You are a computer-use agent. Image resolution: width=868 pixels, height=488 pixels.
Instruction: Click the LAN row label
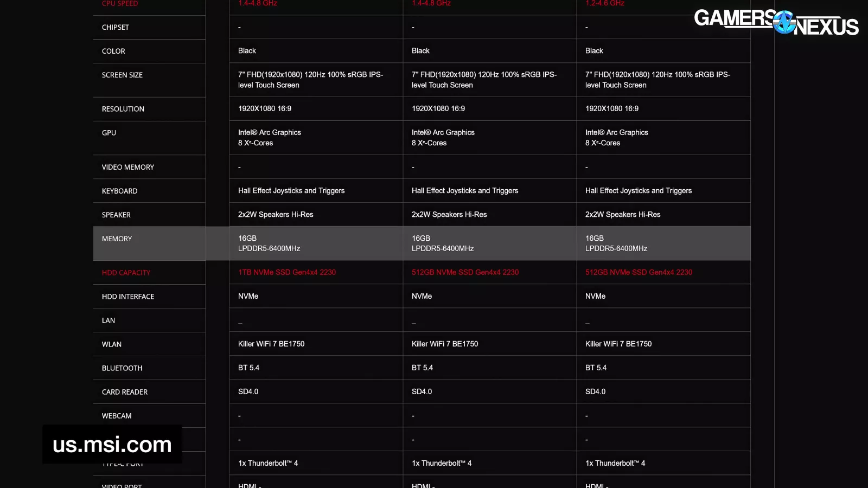(108, 320)
